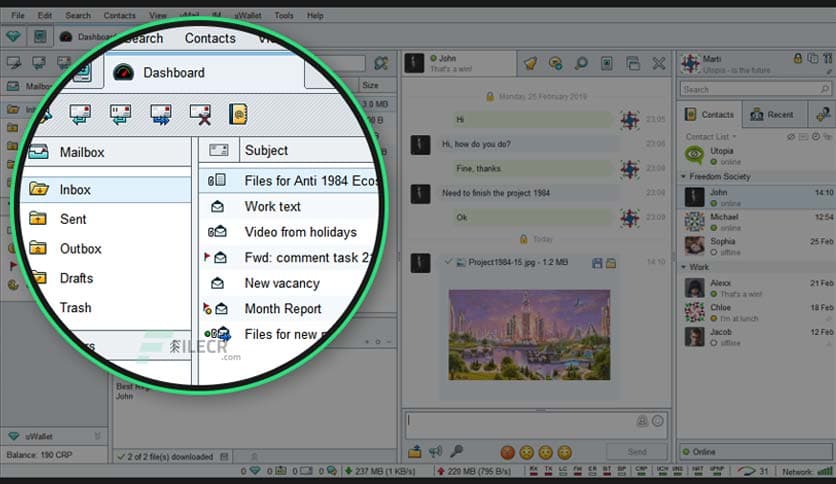Open the Contact List dropdown
836x484 pixels.
708,136
